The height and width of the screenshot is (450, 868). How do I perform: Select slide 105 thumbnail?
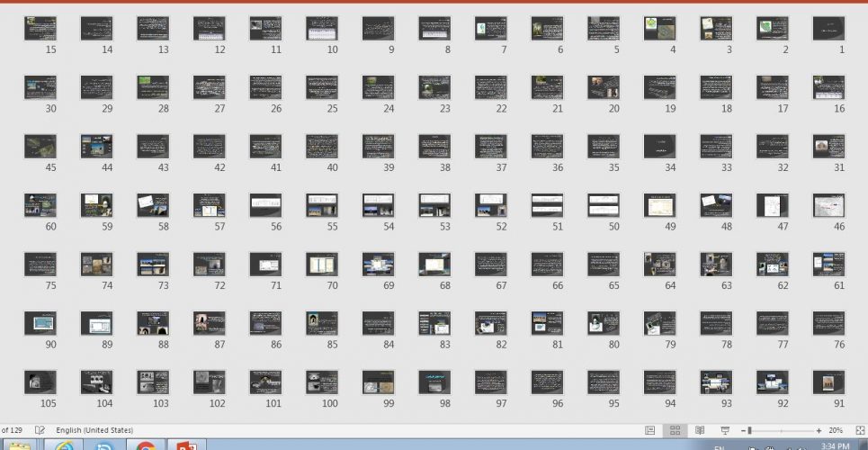coord(40,382)
